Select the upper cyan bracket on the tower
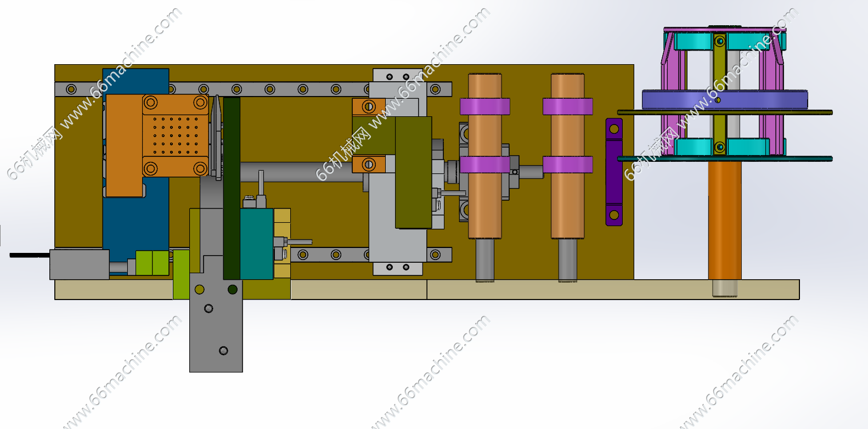 point(692,42)
